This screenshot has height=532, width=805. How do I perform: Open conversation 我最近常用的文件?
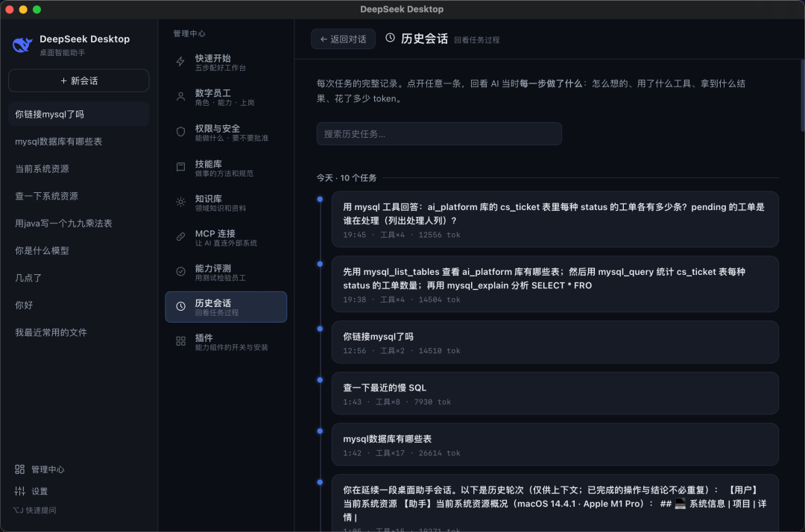(x=78, y=332)
